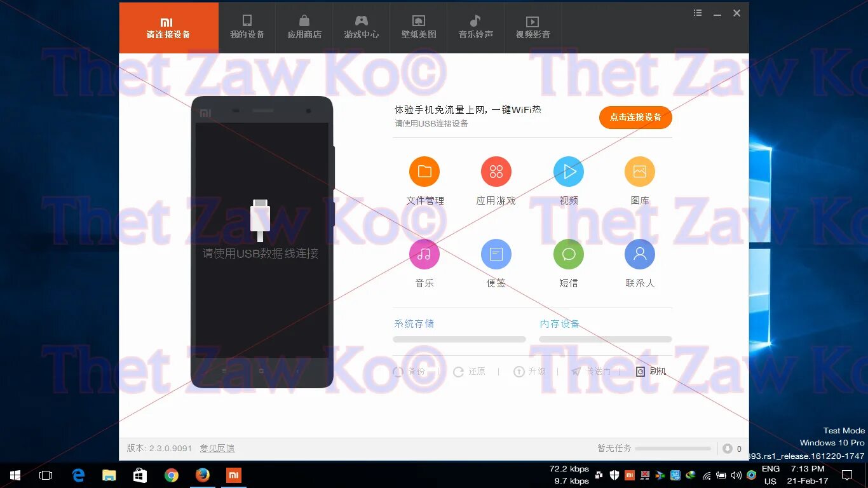Viewport: 868px width, 488px height.
Task: Open Windows Defender shield tray icon
Action: [x=614, y=475]
